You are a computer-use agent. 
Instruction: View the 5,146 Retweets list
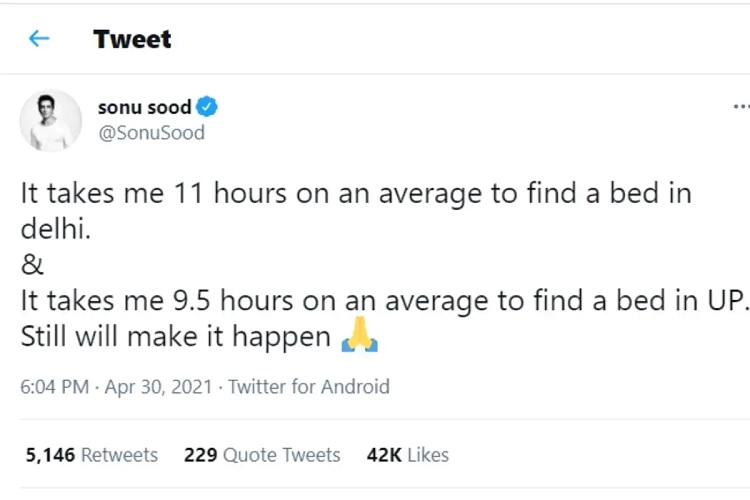(x=91, y=455)
